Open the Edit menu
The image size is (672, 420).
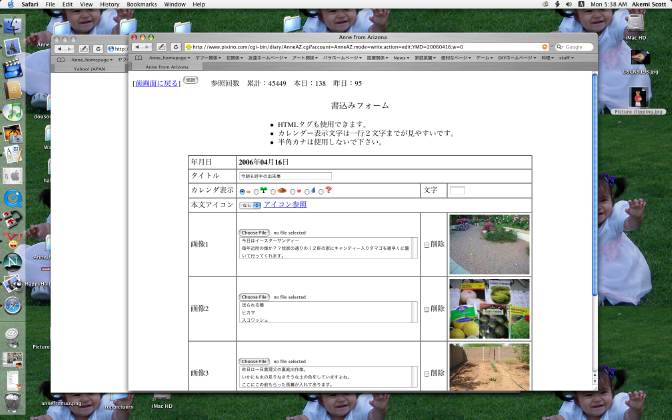click(67, 4)
